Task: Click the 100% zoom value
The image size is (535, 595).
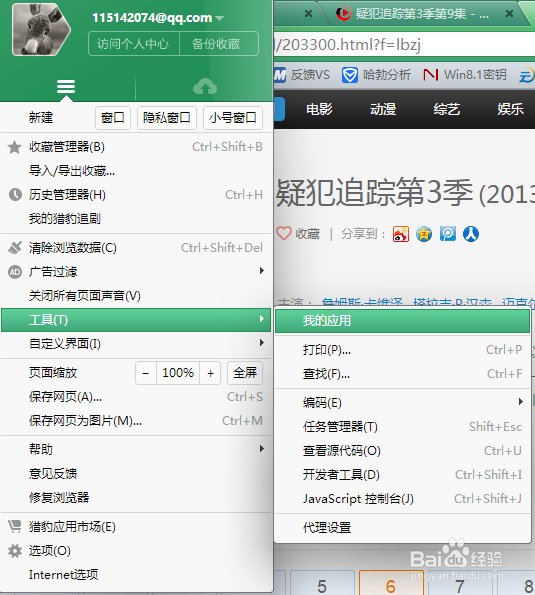Action: 178,373
